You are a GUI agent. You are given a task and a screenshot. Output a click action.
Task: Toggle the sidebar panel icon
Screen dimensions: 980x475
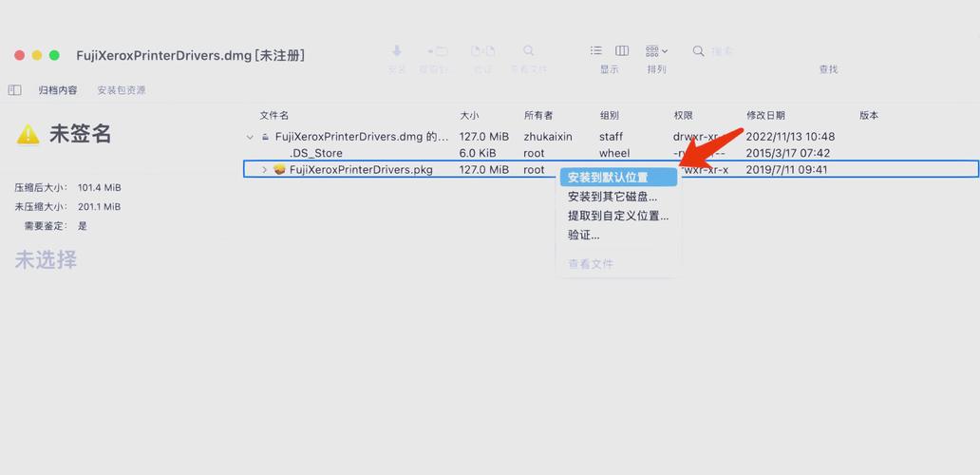[15, 90]
